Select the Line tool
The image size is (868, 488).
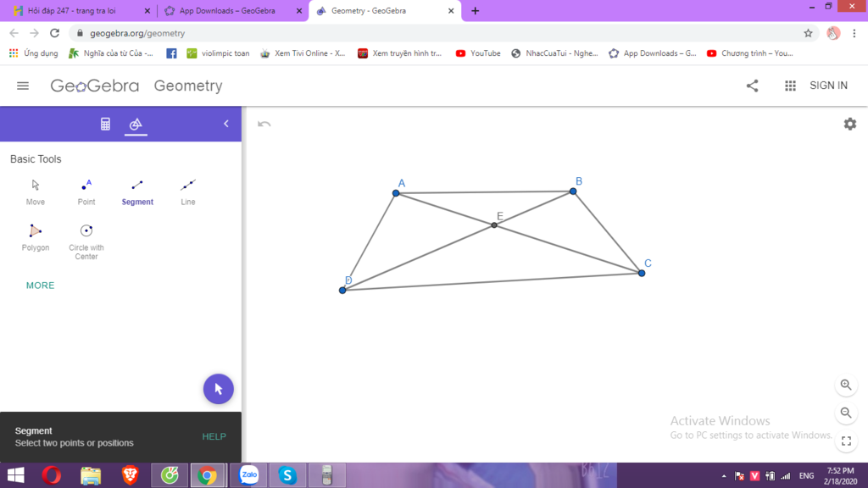[188, 192]
